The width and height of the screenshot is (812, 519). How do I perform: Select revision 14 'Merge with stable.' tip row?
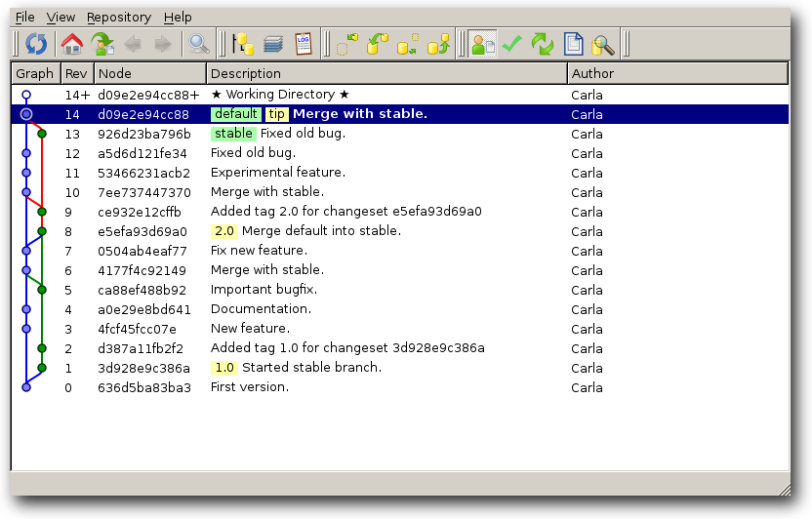(400, 114)
